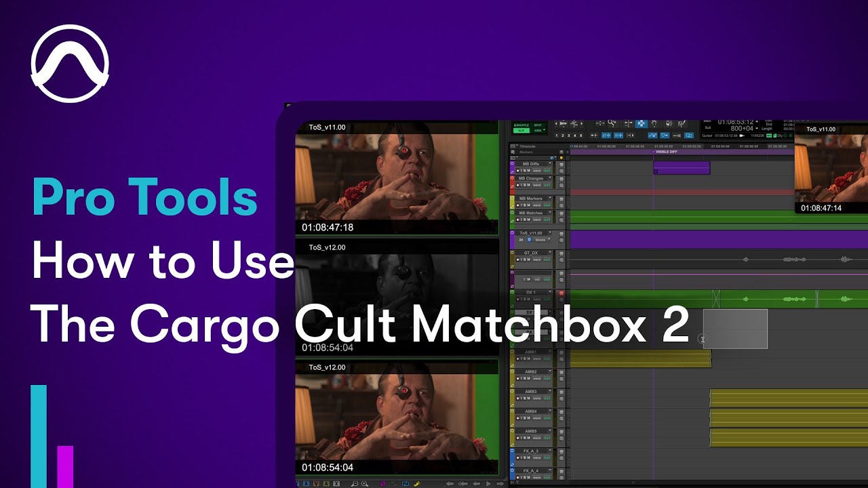Click the purple clip on the MB Diffs track
Image resolution: width=868 pixels, height=488 pixels.
click(x=682, y=167)
